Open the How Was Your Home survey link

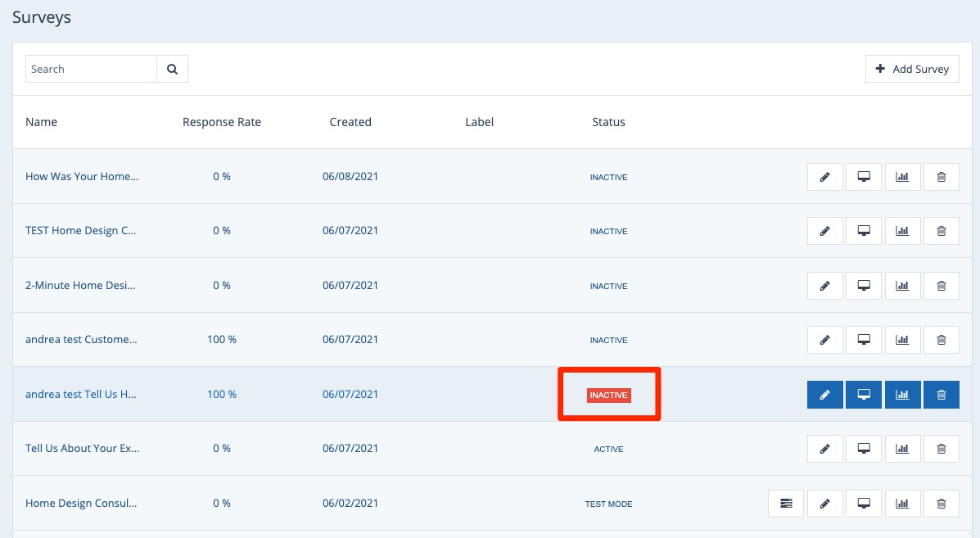point(82,176)
